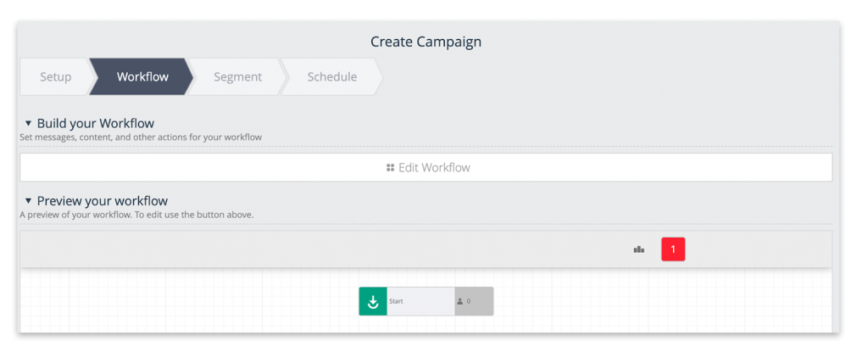Jump to the Schedule step
Viewport: 868px width, 353px height.
[x=332, y=77]
